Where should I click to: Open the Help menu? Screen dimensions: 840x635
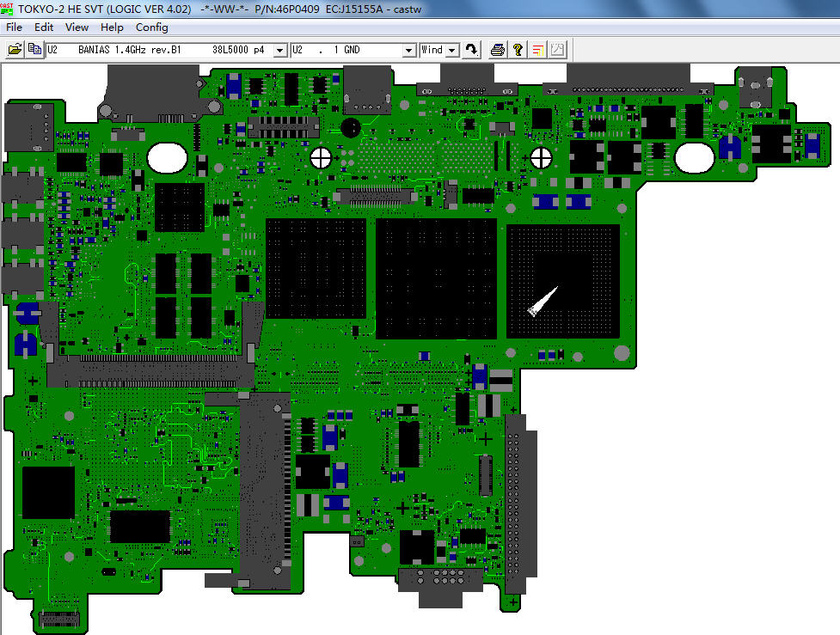click(112, 27)
